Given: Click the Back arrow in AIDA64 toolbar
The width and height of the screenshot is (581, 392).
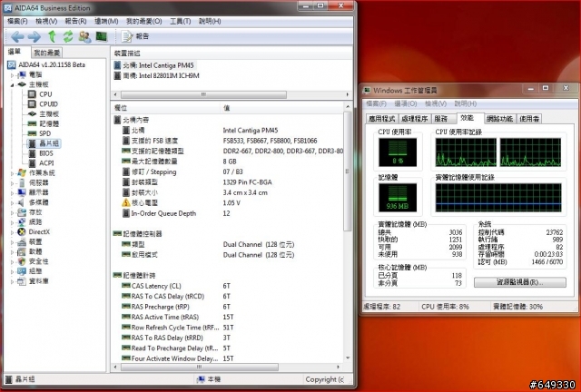Looking at the screenshot, I should tap(17, 36).
